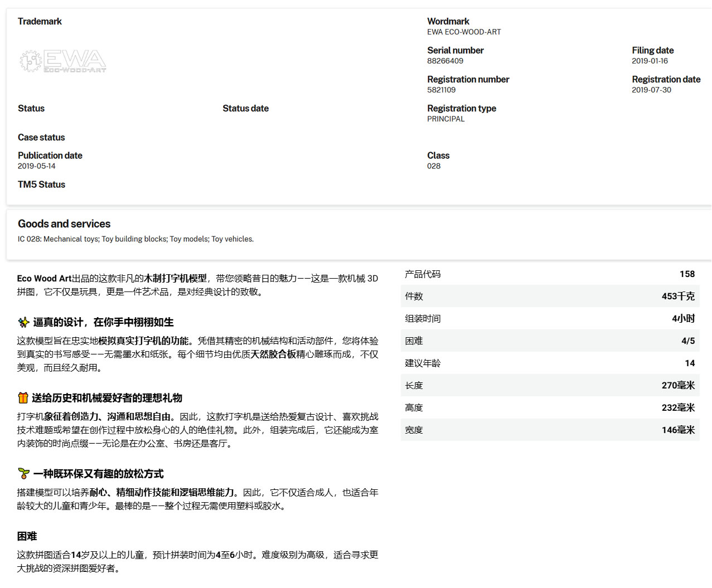The height and width of the screenshot is (588, 712).
Task: Expand the Case status field
Action: coord(41,137)
